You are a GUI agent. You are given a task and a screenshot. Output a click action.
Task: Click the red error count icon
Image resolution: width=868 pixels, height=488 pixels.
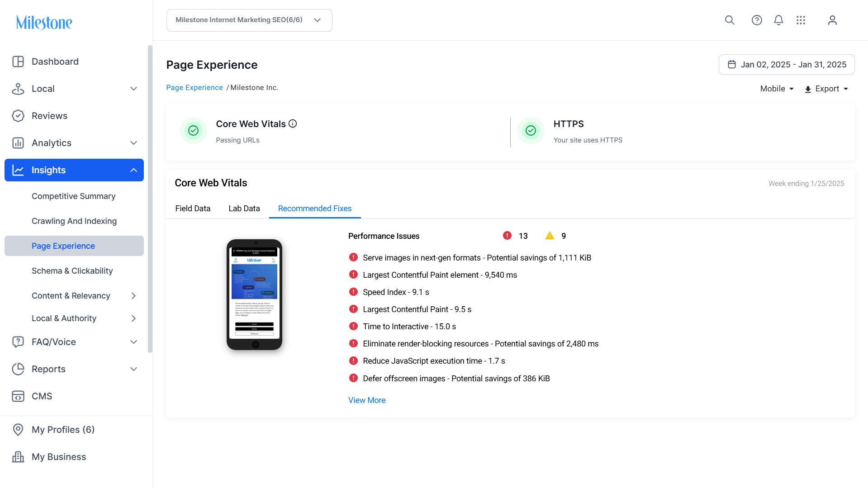(507, 236)
